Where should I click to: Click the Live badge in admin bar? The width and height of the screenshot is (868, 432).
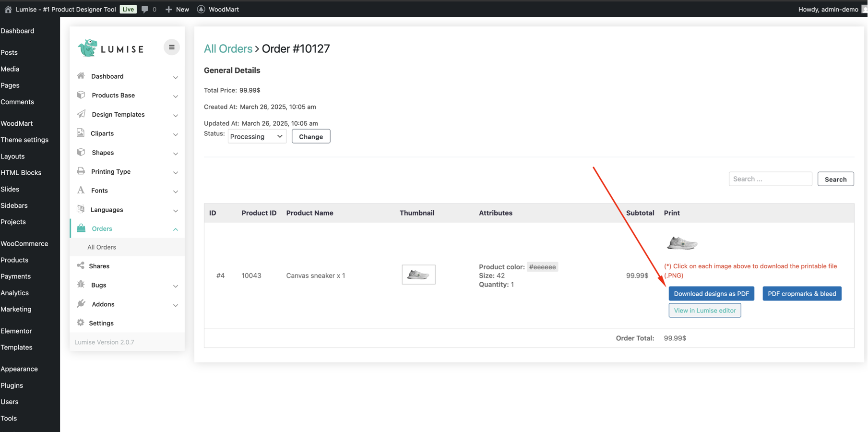128,9
